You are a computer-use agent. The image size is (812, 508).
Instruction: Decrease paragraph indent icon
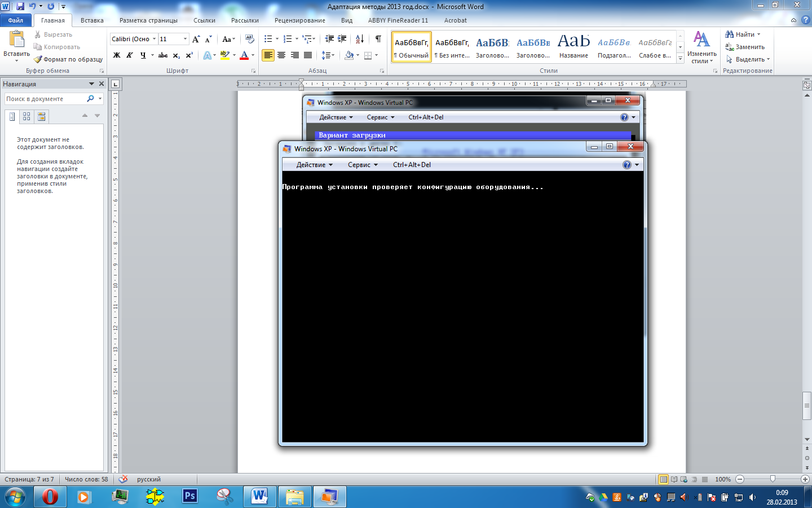(329, 39)
